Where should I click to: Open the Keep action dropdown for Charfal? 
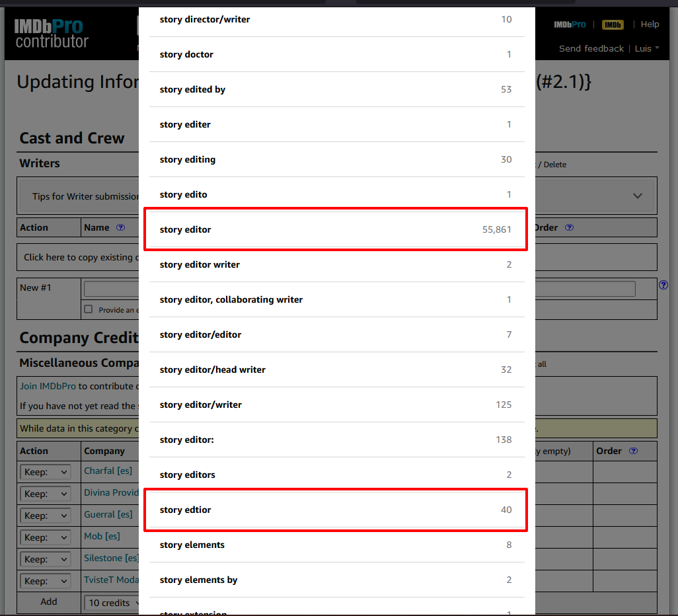tap(46, 472)
